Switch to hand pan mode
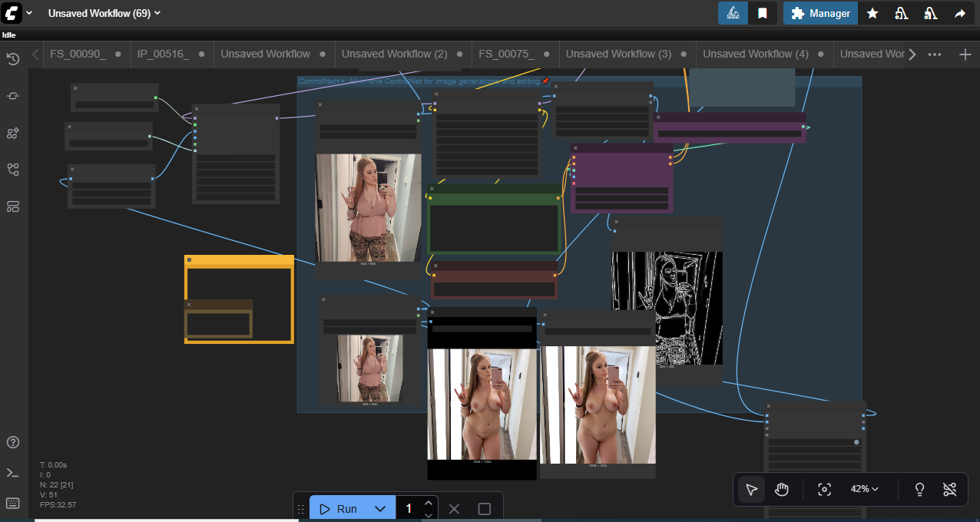The height and width of the screenshot is (522, 980). coord(781,489)
